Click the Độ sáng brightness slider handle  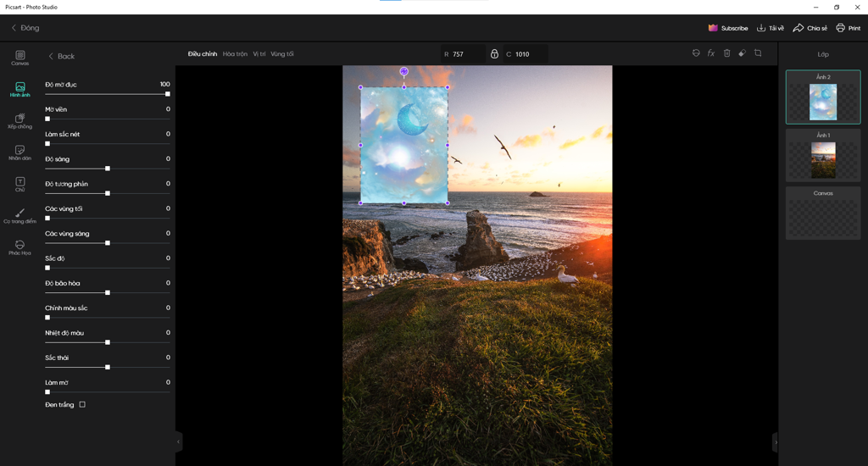tap(108, 169)
